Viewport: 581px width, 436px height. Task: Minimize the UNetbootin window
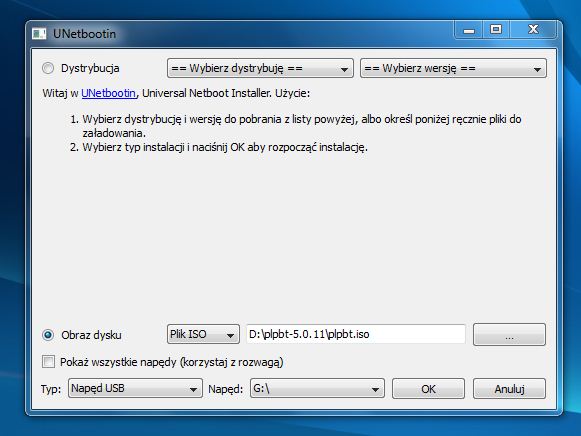point(469,30)
